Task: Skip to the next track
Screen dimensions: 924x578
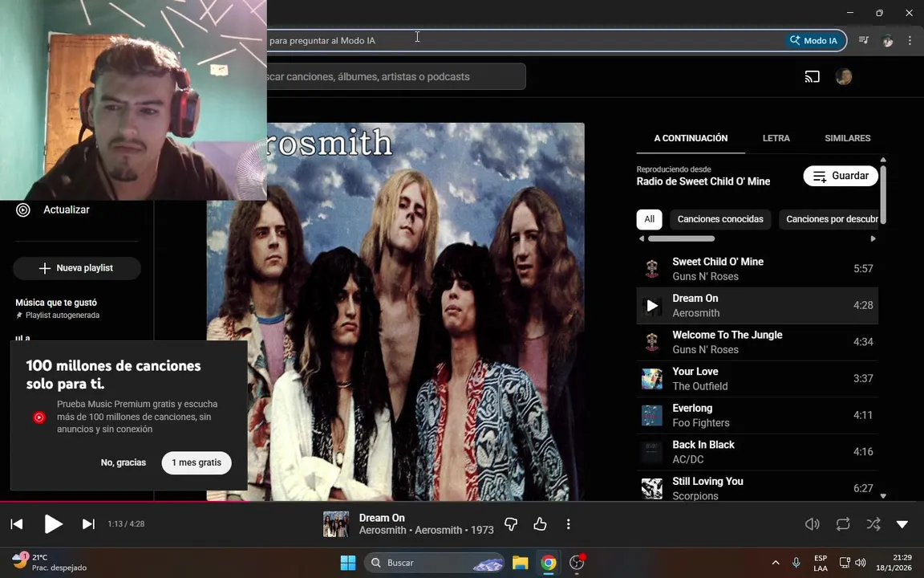Action: click(88, 523)
